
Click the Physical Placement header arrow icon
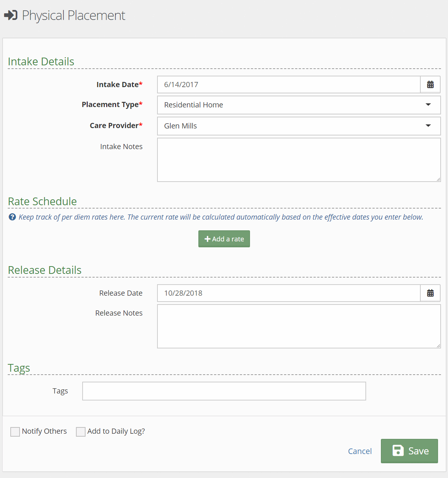click(11, 15)
